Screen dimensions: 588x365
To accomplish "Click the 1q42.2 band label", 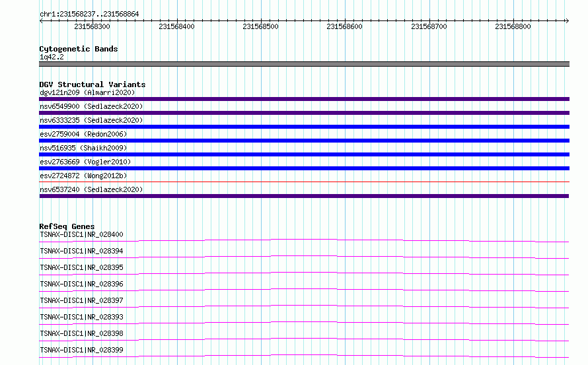I will coord(52,57).
